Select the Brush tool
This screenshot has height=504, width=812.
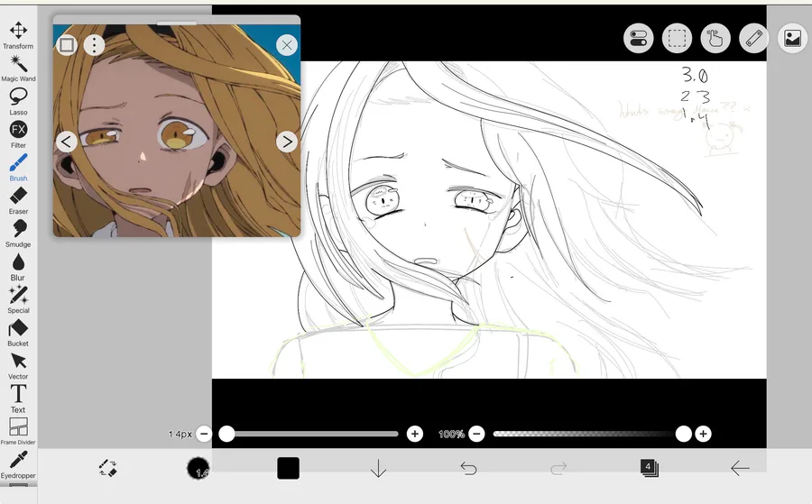pos(18,168)
